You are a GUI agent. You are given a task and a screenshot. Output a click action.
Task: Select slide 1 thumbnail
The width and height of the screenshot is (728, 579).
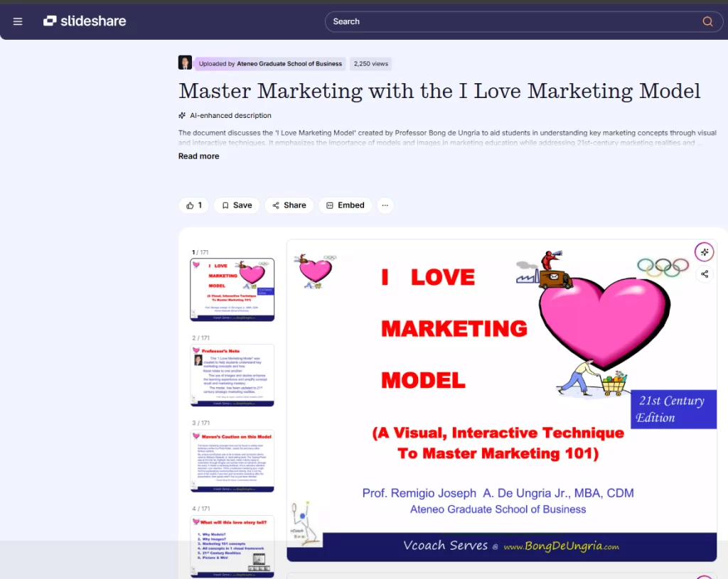pyautogui.click(x=232, y=289)
